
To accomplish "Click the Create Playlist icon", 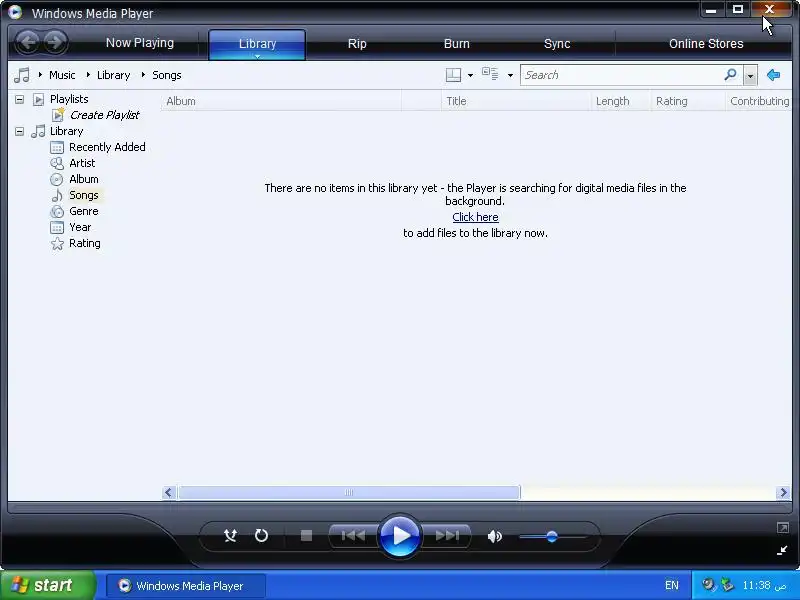I will tap(58, 115).
